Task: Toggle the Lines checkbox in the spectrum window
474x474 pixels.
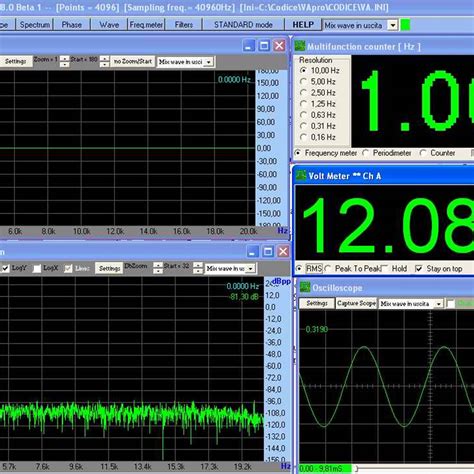Action: (68, 268)
